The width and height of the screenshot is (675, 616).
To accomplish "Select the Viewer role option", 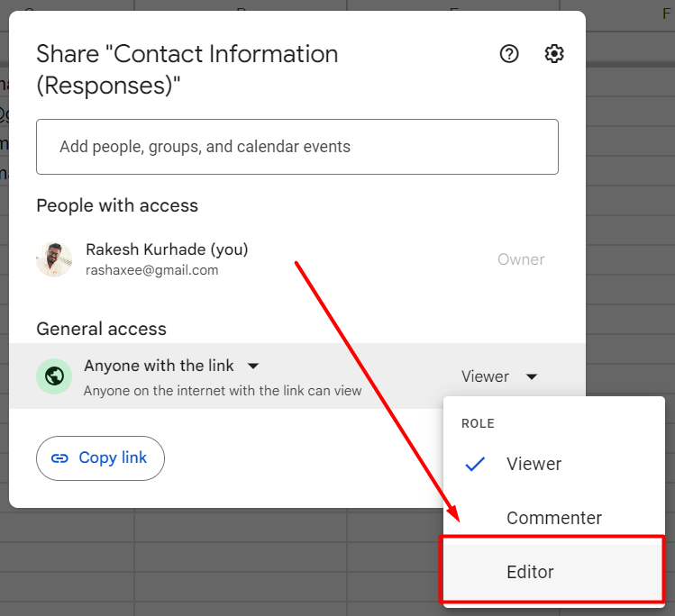I will click(554, 464).
